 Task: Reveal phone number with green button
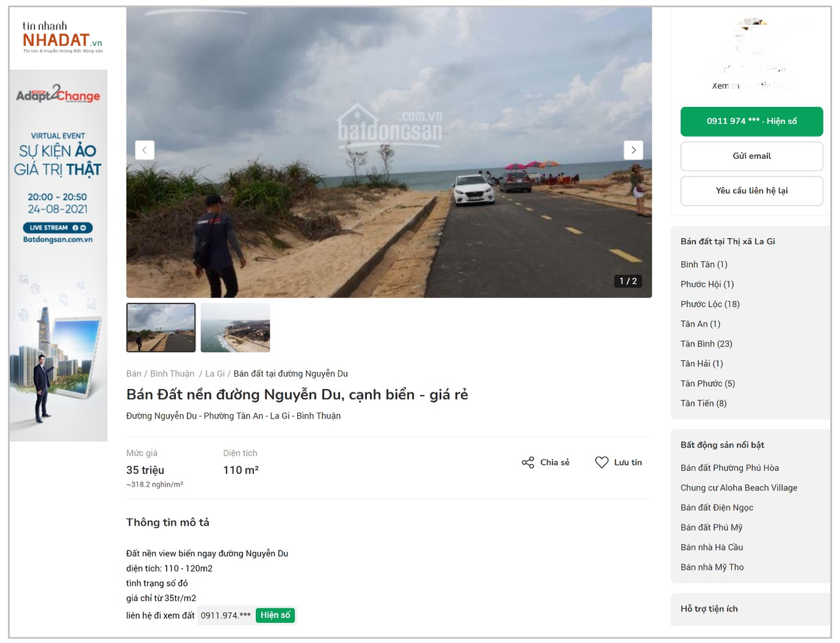pyautogui.click(x=751, y=121)
